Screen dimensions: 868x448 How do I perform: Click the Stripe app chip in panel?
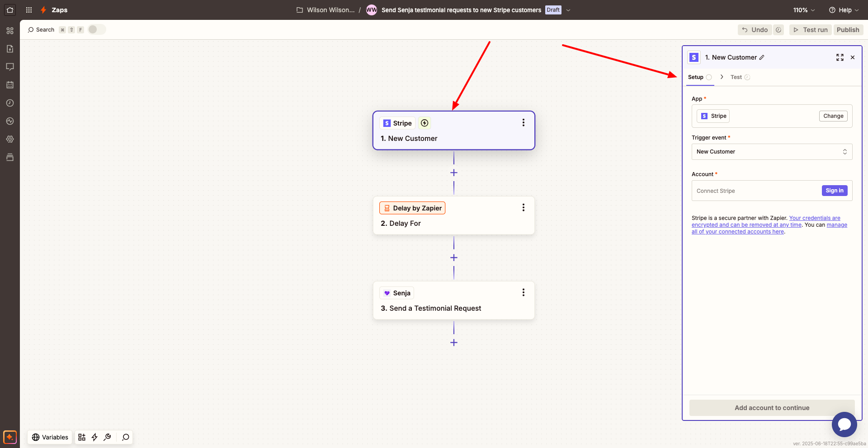coord(713,116)
